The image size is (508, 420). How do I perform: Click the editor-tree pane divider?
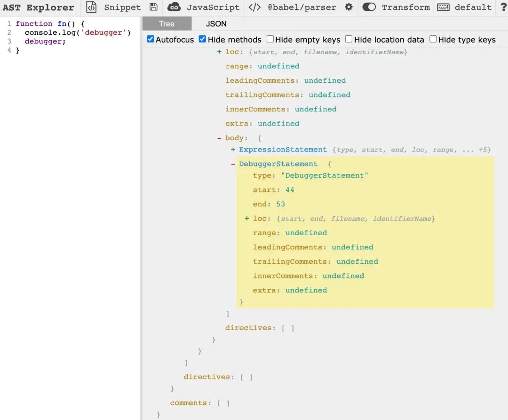(x=141, y=218)
